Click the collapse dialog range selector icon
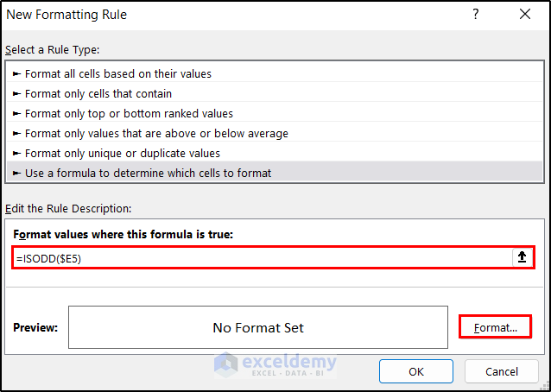This screenshot has height=392, width=551. coord(522,257)
